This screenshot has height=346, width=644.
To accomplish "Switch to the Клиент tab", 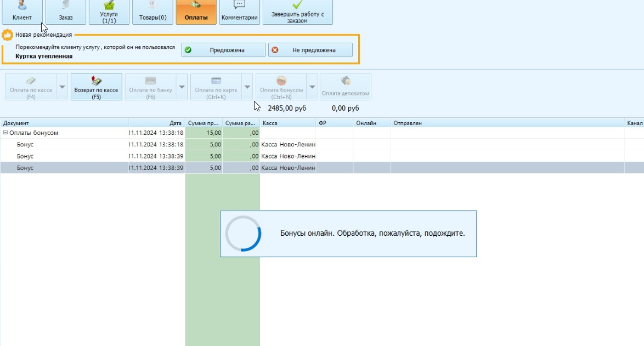I will [22, 12].
